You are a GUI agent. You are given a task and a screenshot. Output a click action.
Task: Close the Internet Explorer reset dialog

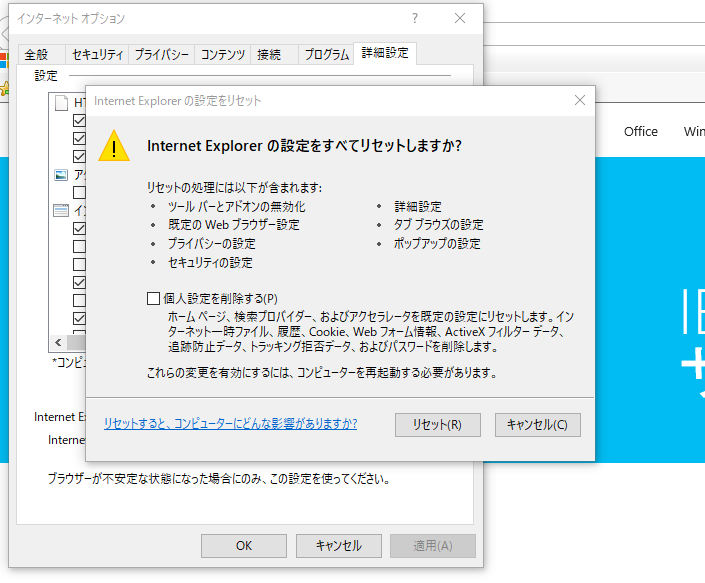click(x=580, y=100)
